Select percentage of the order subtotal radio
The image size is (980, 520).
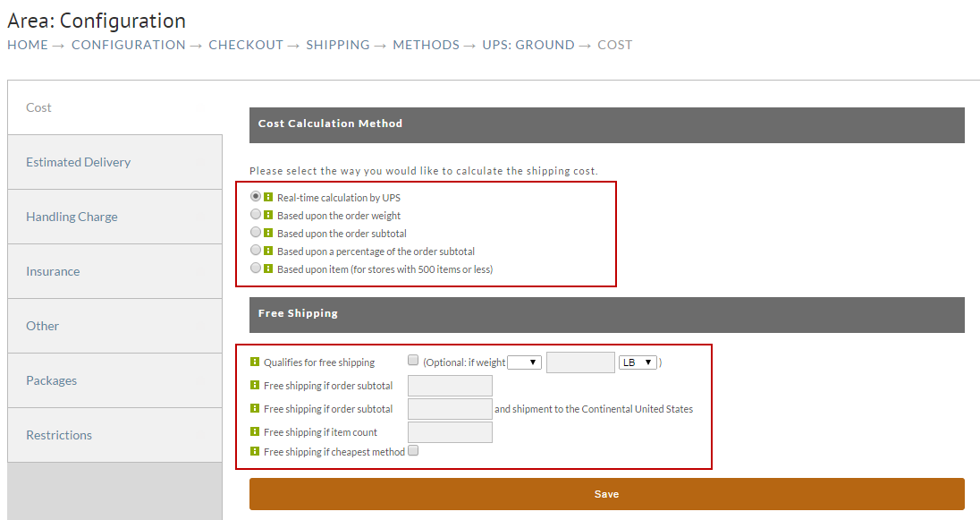click(256, 250)
